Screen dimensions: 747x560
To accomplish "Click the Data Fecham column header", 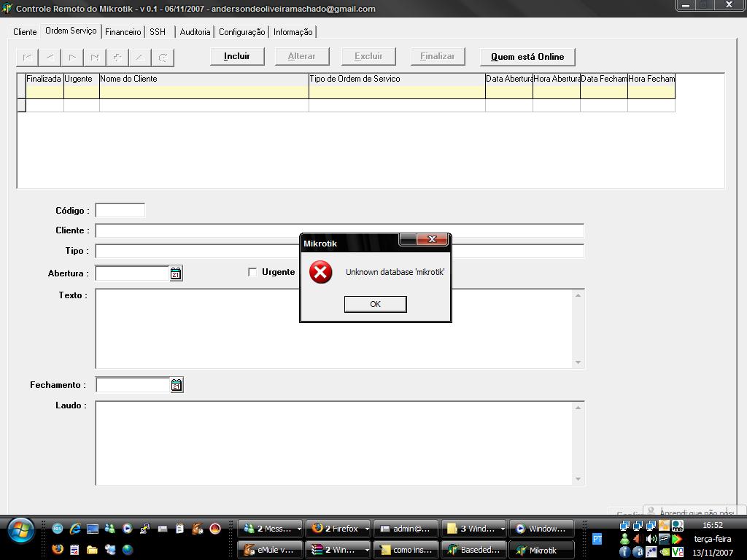I will (x=603, y=79).
